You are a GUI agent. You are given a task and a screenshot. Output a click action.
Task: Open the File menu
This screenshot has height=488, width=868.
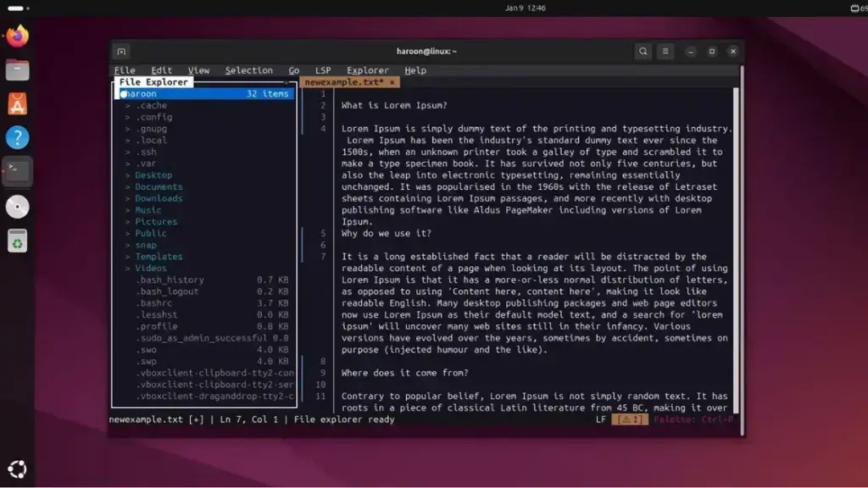[x=125, y=70]
